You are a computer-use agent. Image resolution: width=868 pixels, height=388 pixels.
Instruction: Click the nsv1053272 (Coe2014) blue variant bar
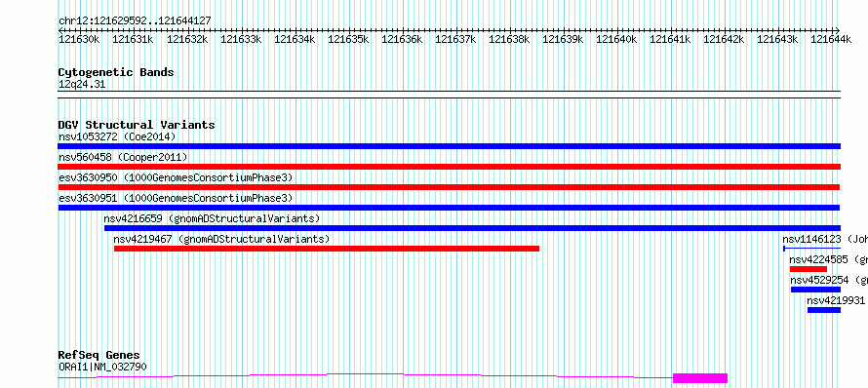(449, 146)
